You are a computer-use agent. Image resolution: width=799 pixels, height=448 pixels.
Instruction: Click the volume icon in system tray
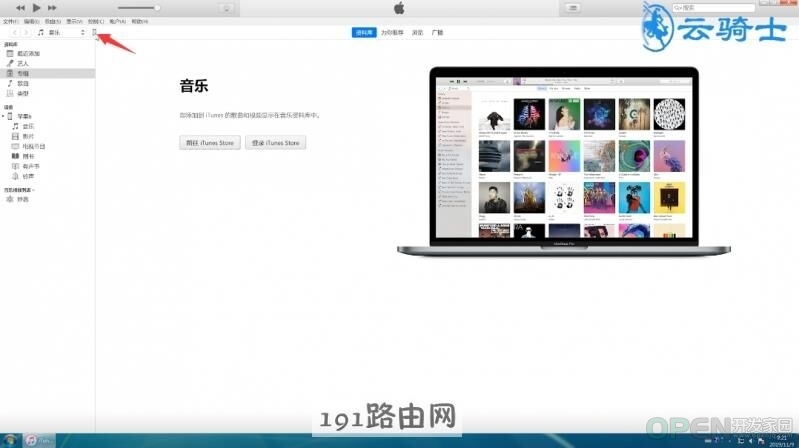click(751, 441)
